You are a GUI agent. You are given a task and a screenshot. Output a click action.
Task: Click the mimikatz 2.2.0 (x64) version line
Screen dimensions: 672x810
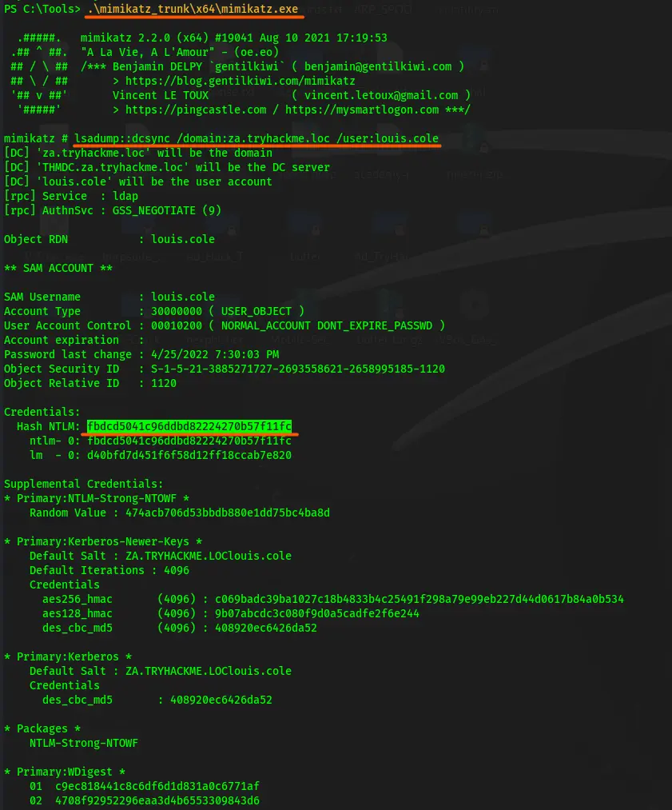(x=234, y=38)
